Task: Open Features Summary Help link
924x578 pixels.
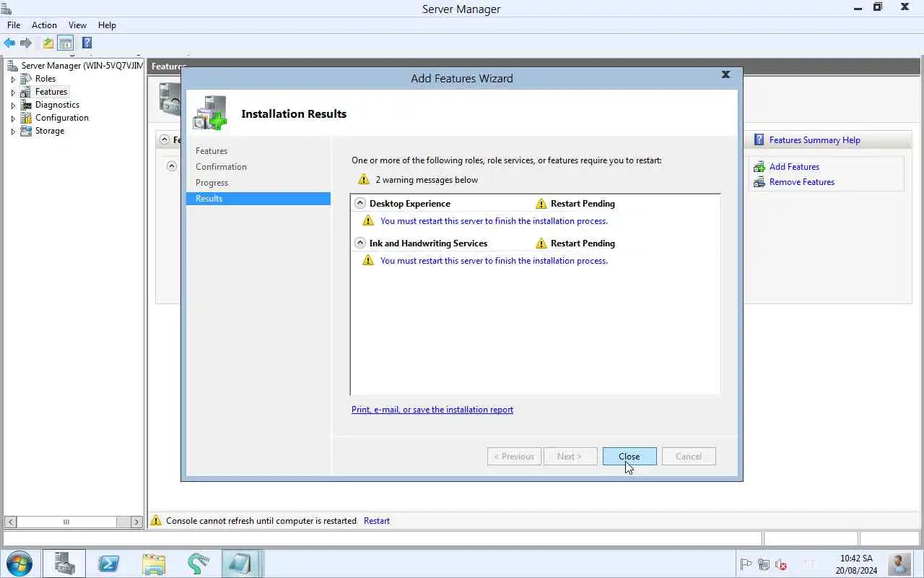Action: (815, 140)
